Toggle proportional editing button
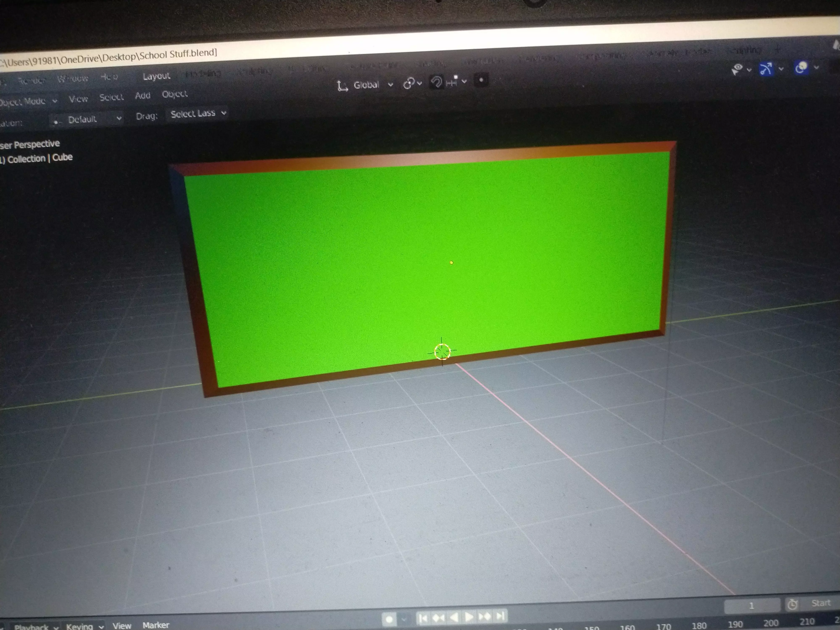 [481, 80]
